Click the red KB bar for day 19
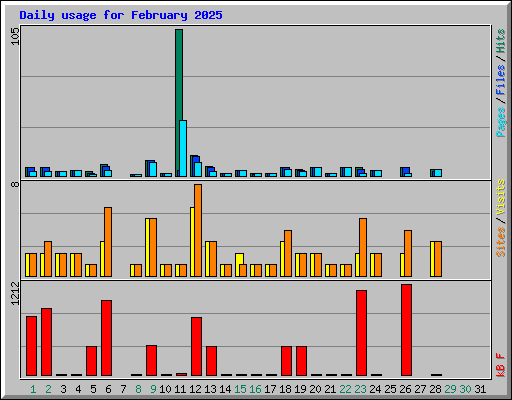The height and width of the screenshot is (400, 512). click(301, 361)
